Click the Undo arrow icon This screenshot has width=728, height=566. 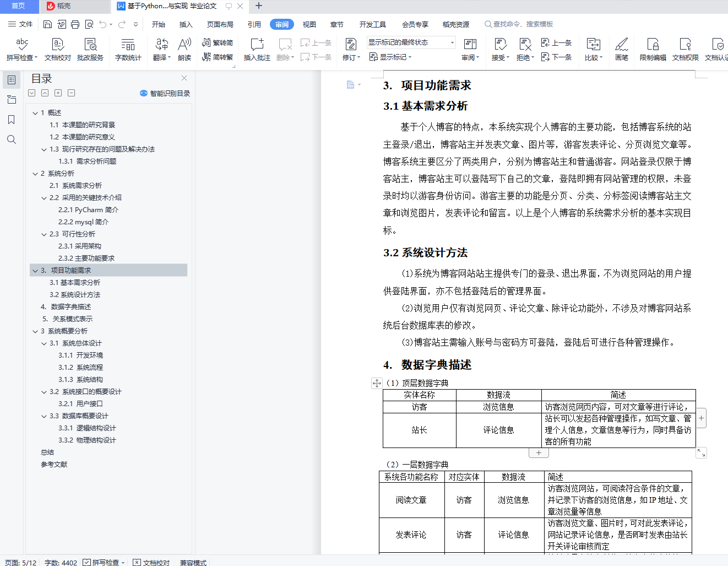point(102,24)
